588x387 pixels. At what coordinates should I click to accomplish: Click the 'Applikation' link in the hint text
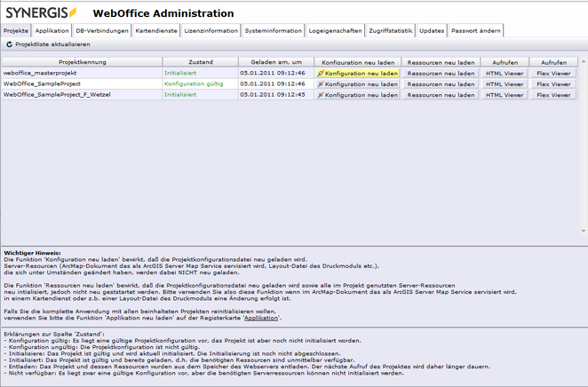coord(261,317)
